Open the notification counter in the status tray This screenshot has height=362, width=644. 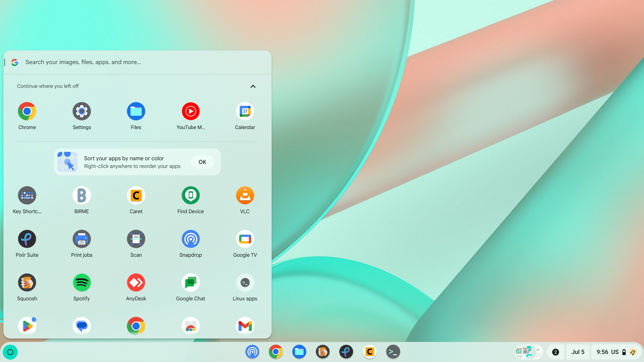[x=555, y=352]
